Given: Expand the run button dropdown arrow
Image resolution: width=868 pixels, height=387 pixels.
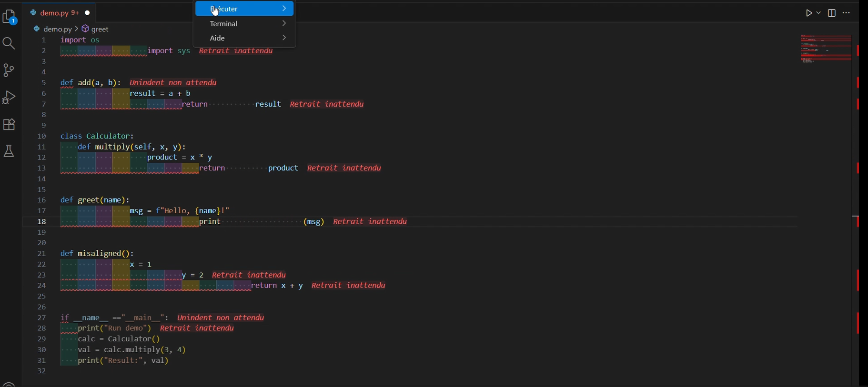Looking at the screenshot, I should point(818,13).
